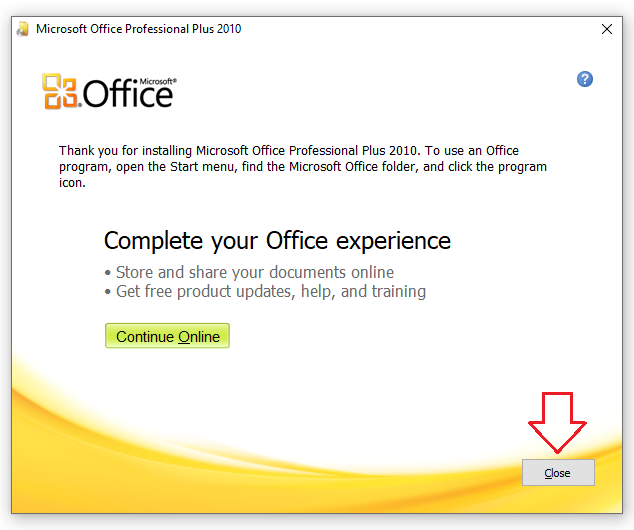Screen dimensions: 634x530
Task: Click the 'Microsoft Office Professional Plus 2010' window title
Action: (139, 29)
